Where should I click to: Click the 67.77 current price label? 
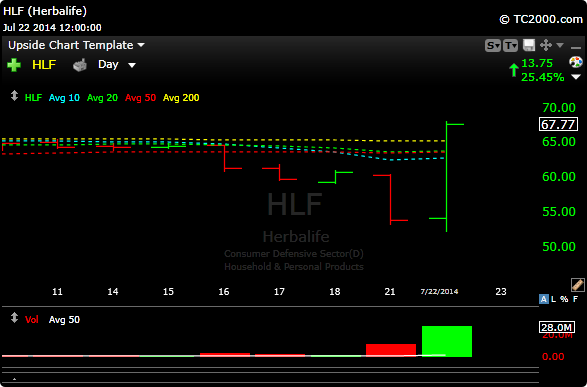coord(558,124)
